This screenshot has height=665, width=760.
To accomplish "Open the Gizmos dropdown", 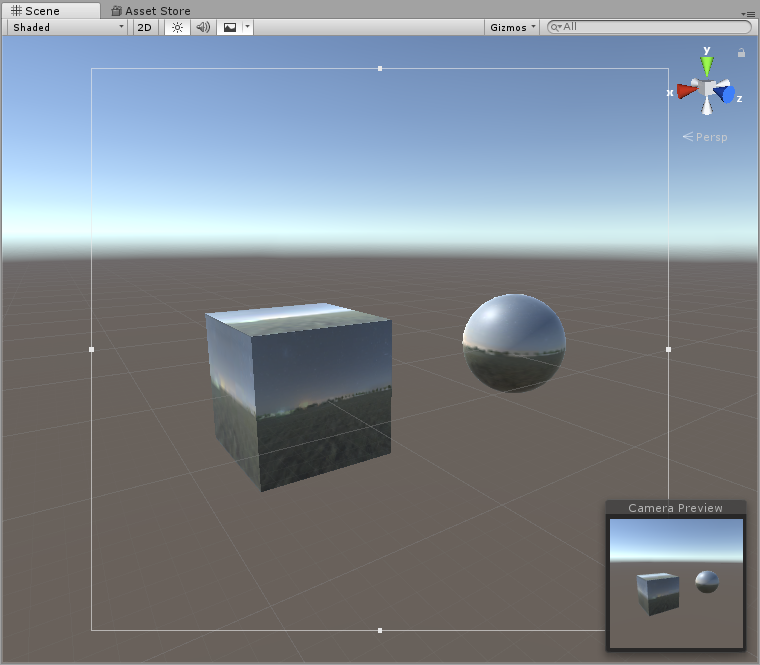I will point(512,28).
